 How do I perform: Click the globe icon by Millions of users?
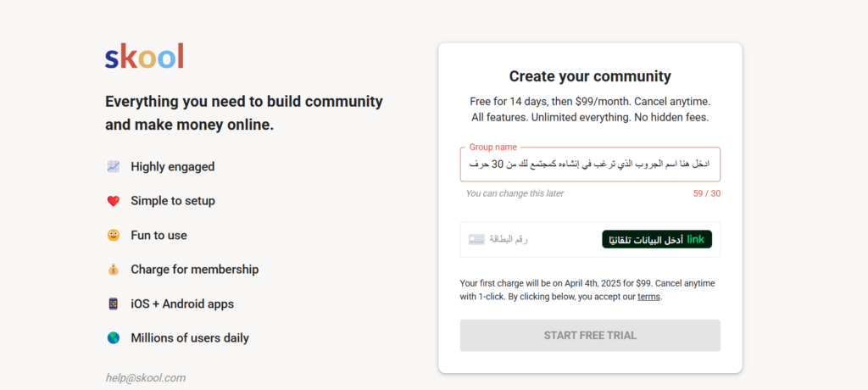(114, 338)
